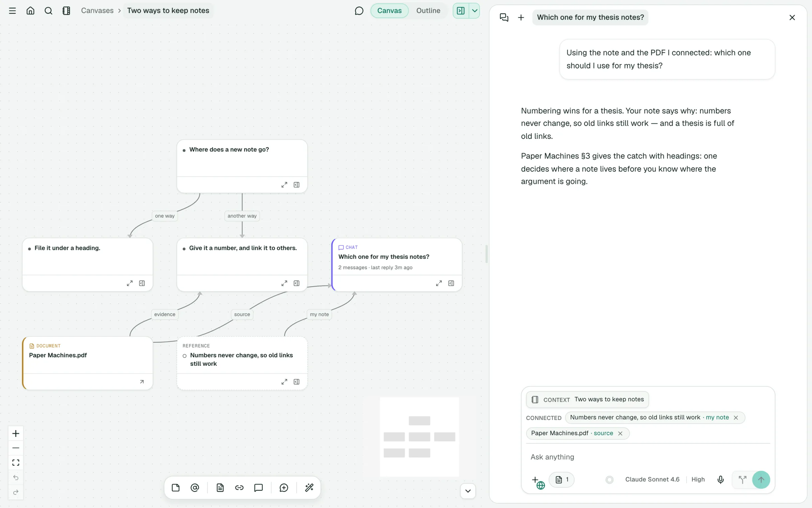The image size is (812, 508).
Task: Open the hamburger menu
Action: [x=13, y=10]
